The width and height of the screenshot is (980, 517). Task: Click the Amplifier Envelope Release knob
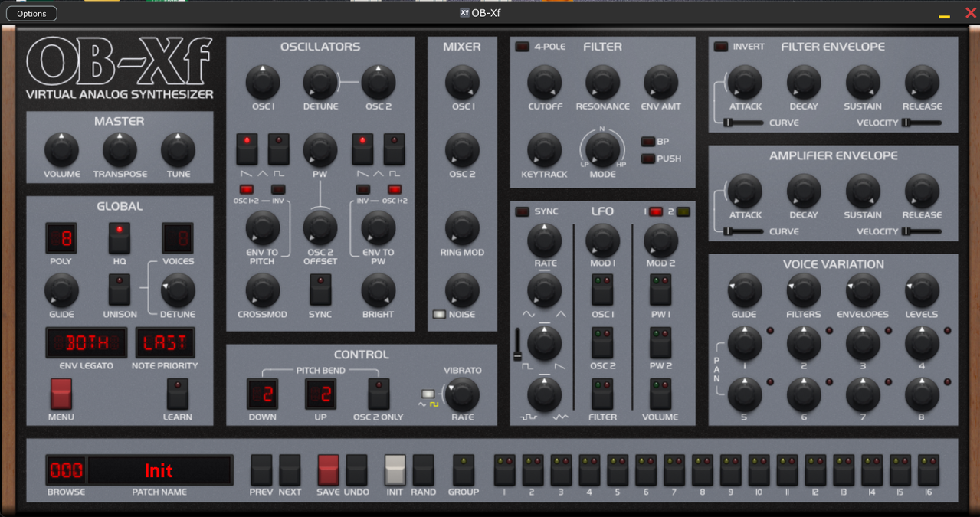pyautogui.click(x=922, y=191)
